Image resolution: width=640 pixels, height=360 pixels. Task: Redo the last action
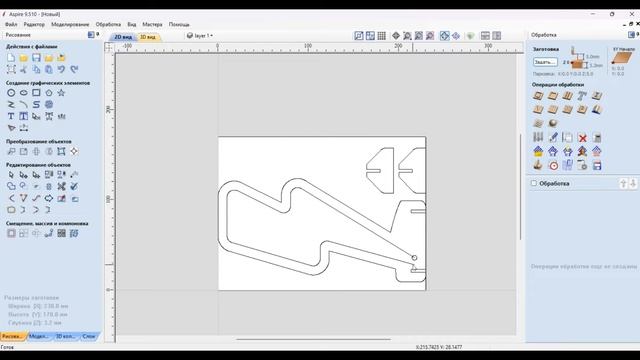pyautogui.click(x=74, y=69)
